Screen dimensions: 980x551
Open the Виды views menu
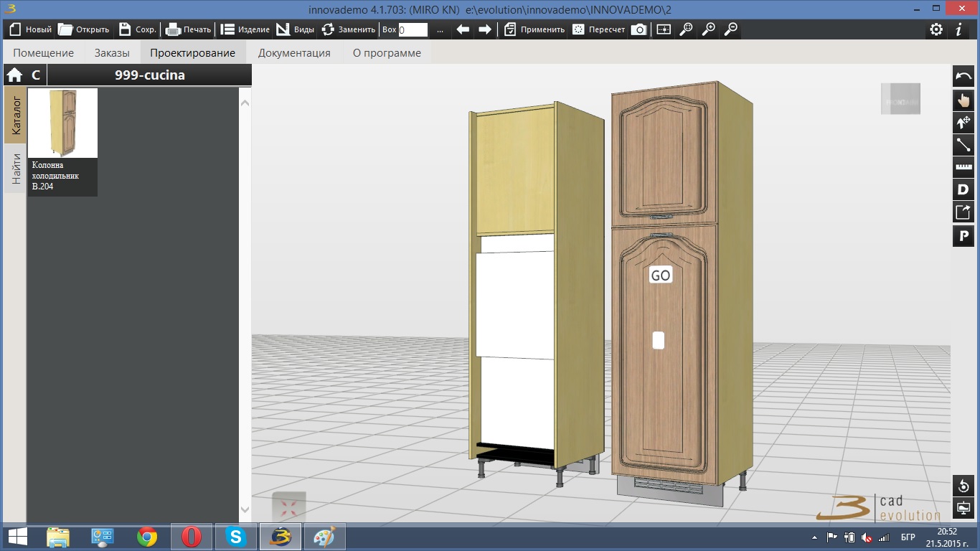point(295,29)
